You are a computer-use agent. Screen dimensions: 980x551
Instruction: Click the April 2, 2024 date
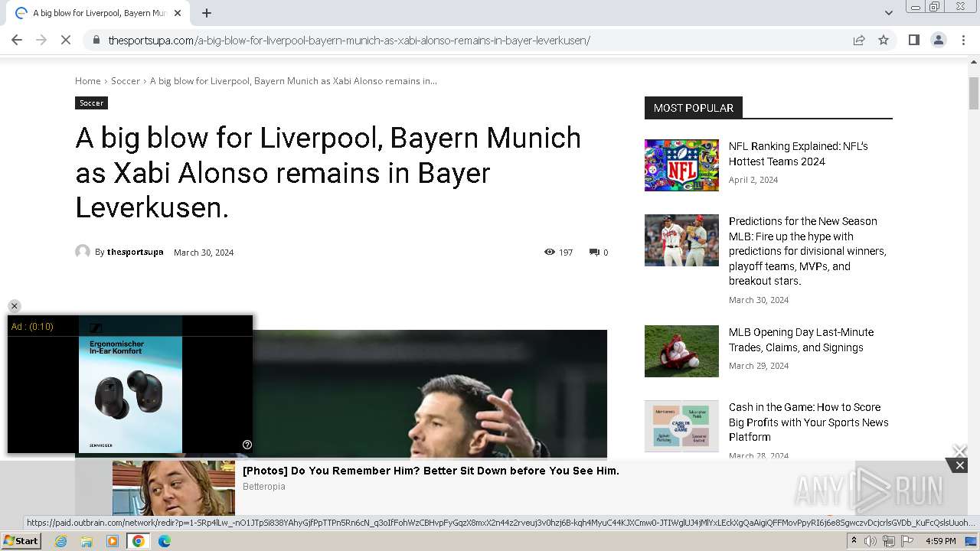tap(753, 180)
